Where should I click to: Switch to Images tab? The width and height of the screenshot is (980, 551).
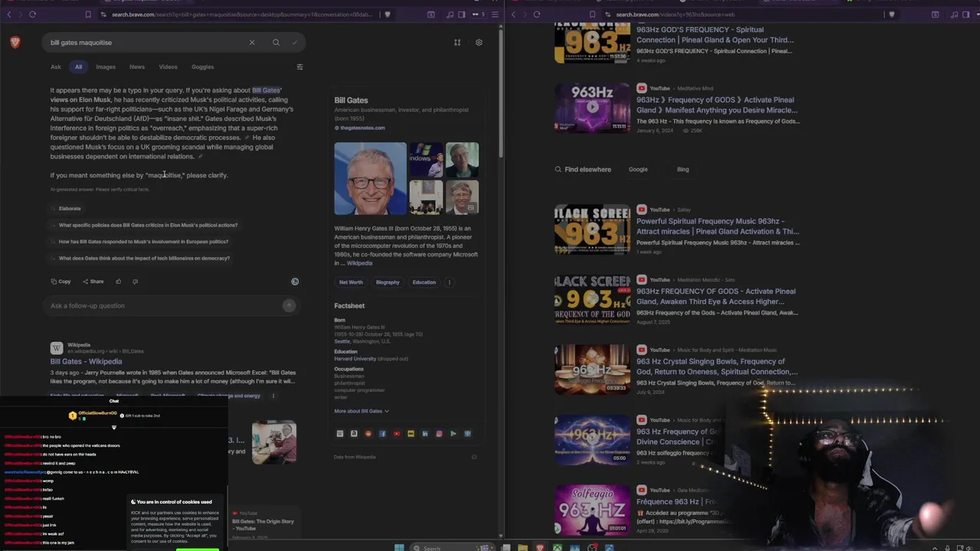tap(106, 67)
